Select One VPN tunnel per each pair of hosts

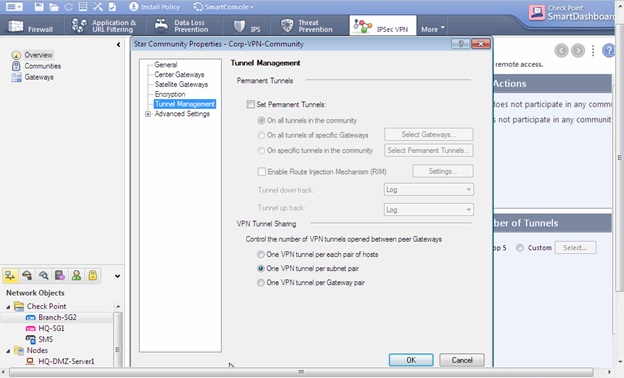pos(261,254)
